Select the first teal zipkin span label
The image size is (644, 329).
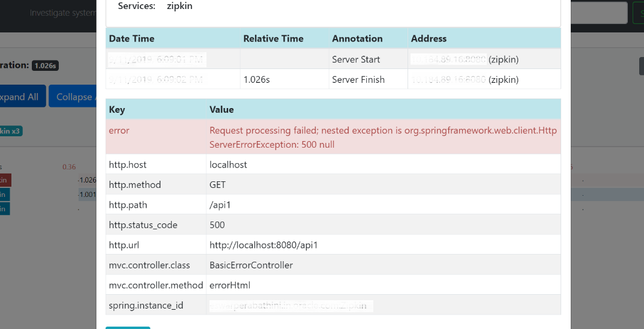click(5, 195)
